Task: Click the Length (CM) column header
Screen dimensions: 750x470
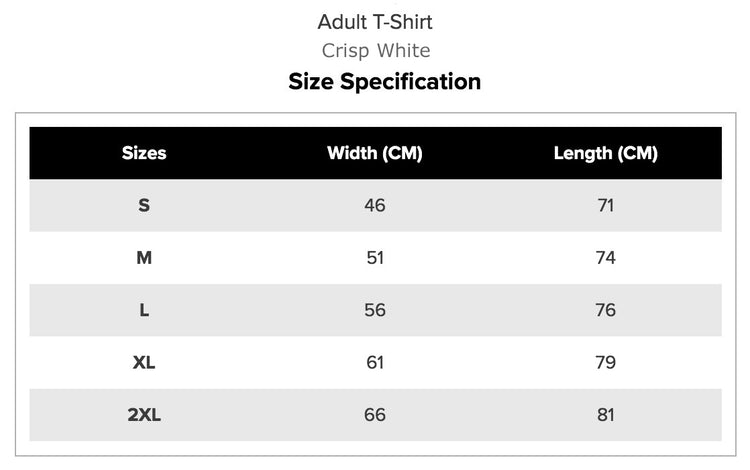Action: coord(606,153)
